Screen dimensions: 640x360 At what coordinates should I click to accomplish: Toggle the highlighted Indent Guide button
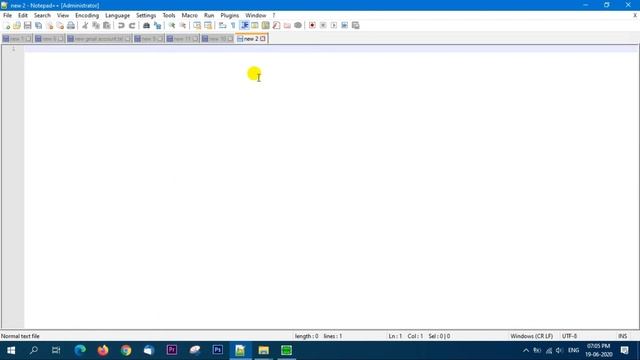[244, 25]
